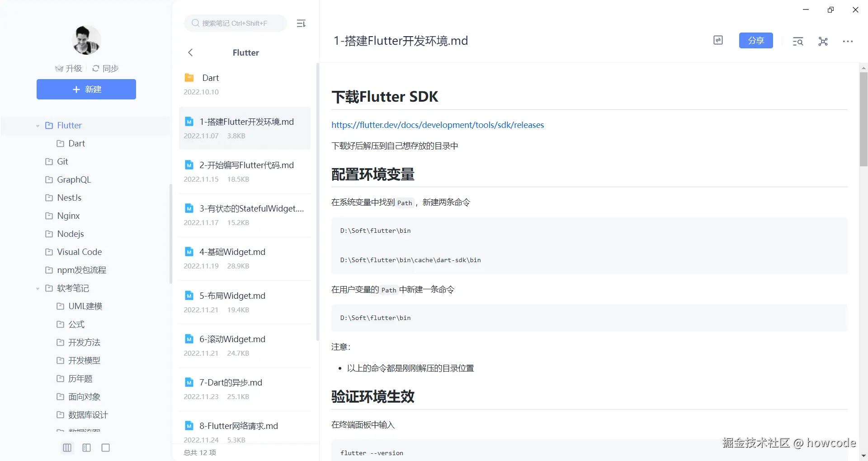Open note 3-有状态的StatefulWidget
This screenshot has height=461, width=868.
(x=245, y=215)
